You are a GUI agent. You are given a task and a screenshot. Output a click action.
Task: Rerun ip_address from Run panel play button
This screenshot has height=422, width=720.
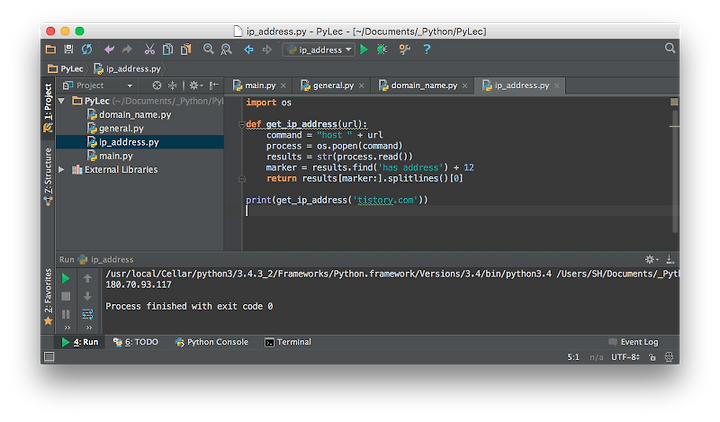pyautogui.click(x=66, y=278)
